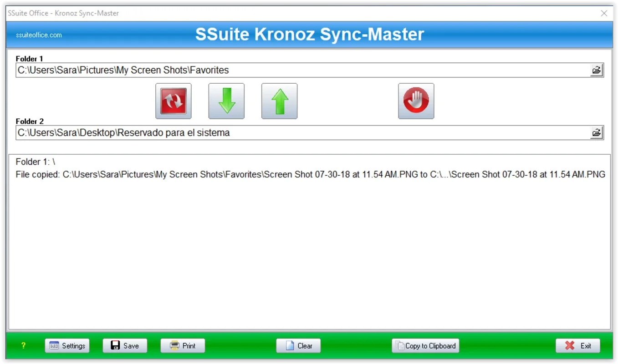Select the 'Folder 1: \' log line
Image resolution: width=618 pixels, height=364 pixels.
coord(36,162)
